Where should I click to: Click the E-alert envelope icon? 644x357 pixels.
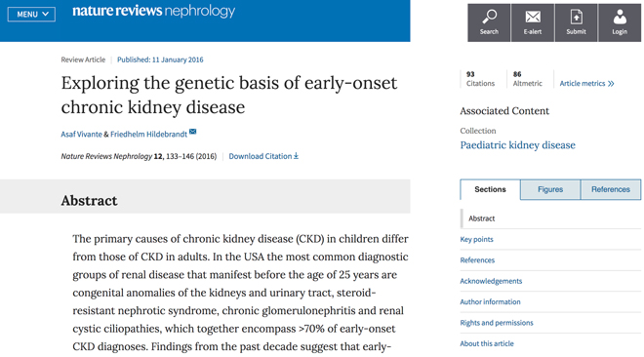tap(533, 17)
